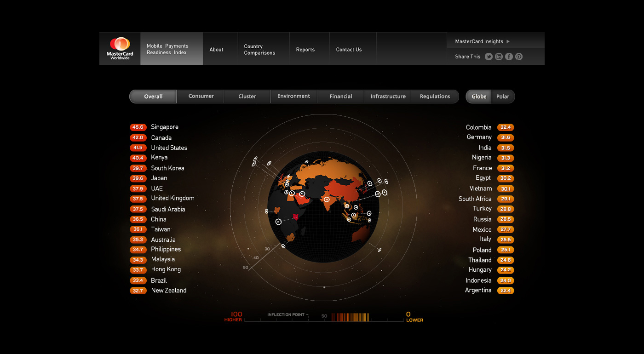Go to Contact Us
The height and width of the screenshot is (354, 644).
tap(349, 50)
